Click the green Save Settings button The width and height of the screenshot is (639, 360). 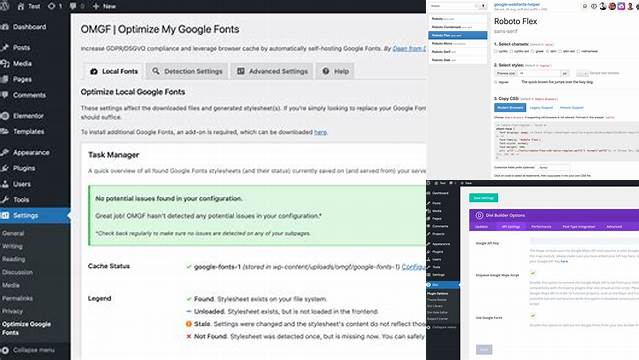pos(483,198)
